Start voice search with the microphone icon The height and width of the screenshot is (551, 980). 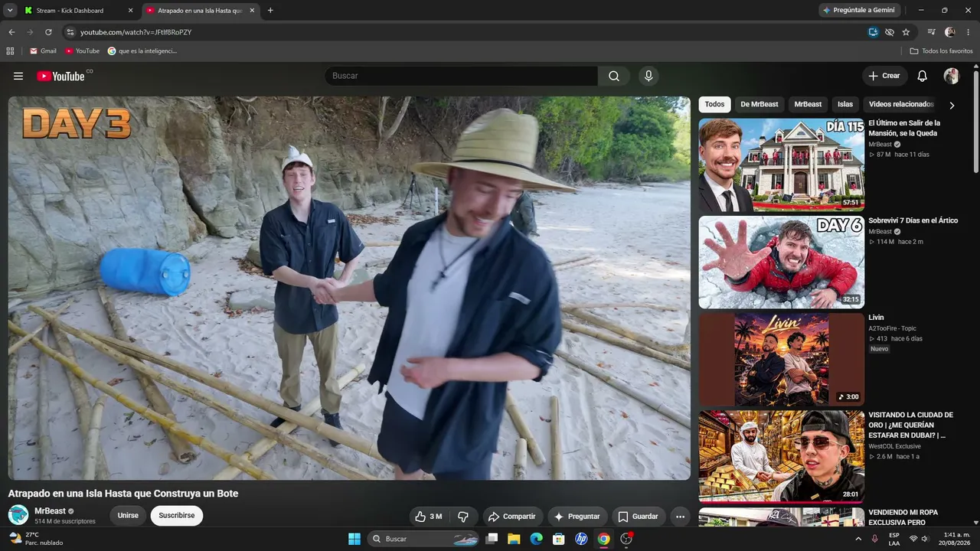648,76
